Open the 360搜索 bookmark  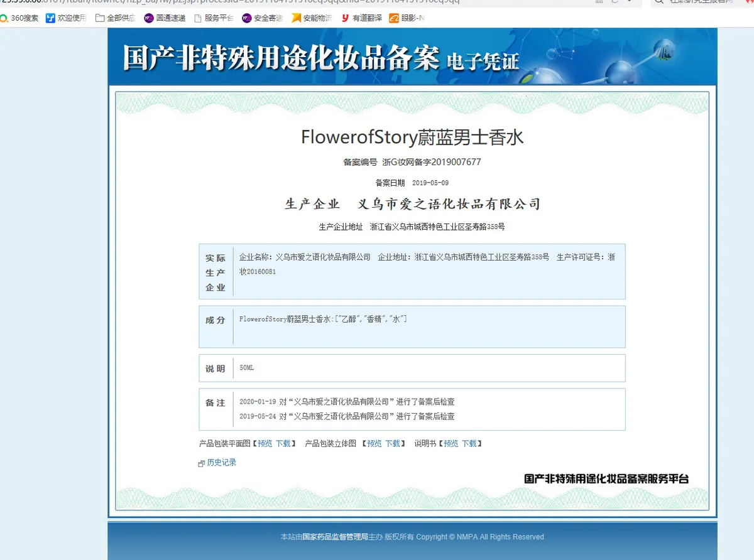pos(19,18)
